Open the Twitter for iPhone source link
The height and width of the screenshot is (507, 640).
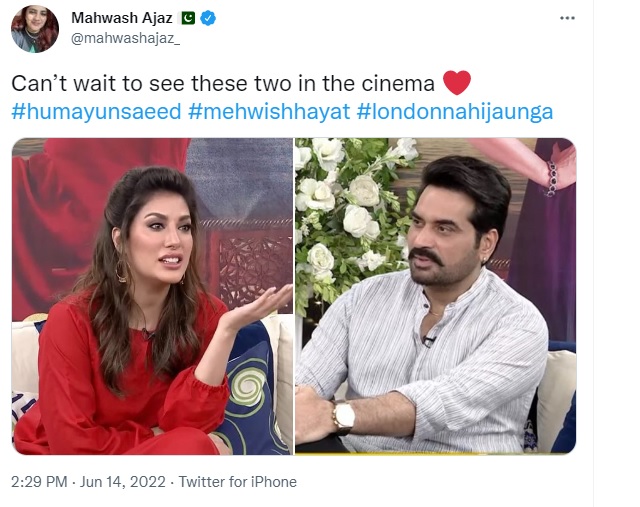tap(238, 482)
